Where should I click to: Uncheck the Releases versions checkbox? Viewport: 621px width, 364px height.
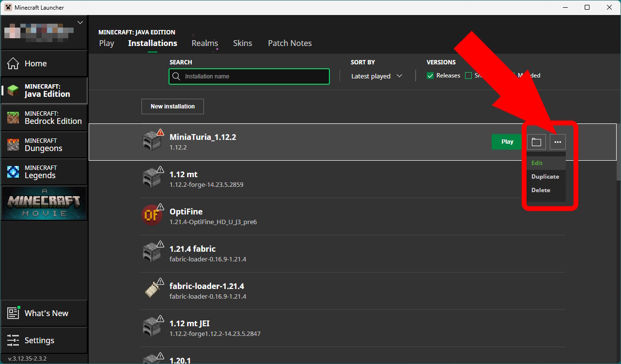[430, 76]
